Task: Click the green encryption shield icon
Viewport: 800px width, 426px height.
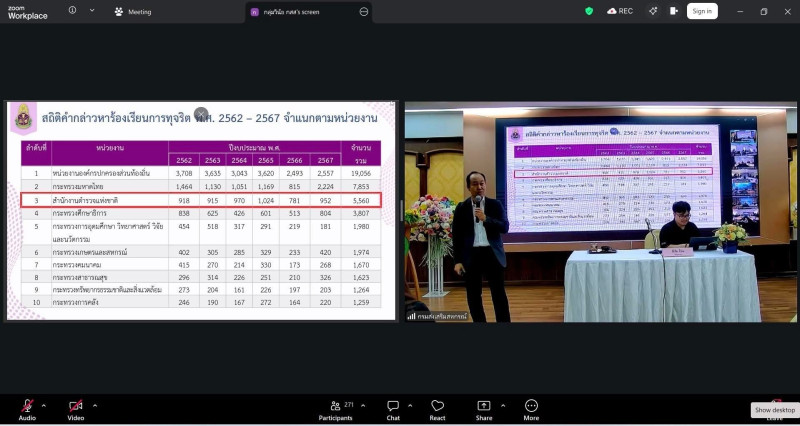Action: 589,11
